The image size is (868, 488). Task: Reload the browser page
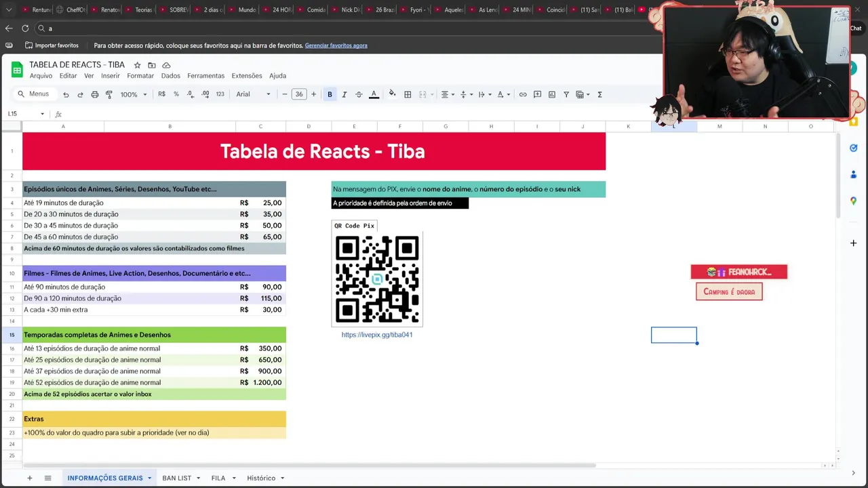coord(25,28)
